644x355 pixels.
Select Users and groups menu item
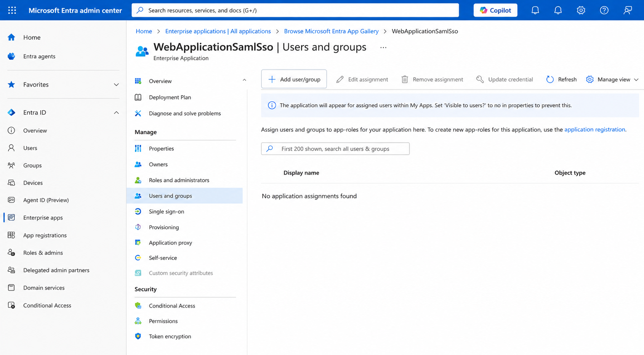coord(184,196)
